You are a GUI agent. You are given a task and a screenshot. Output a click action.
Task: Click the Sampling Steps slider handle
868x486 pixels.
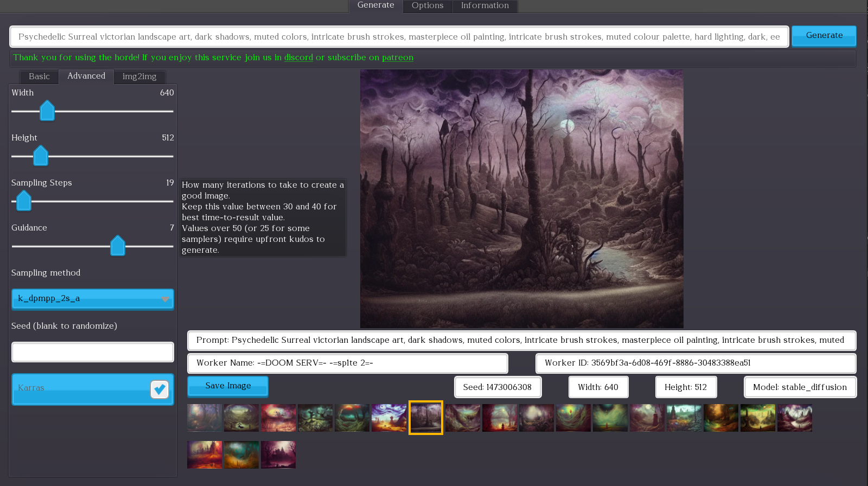point(24,201)
